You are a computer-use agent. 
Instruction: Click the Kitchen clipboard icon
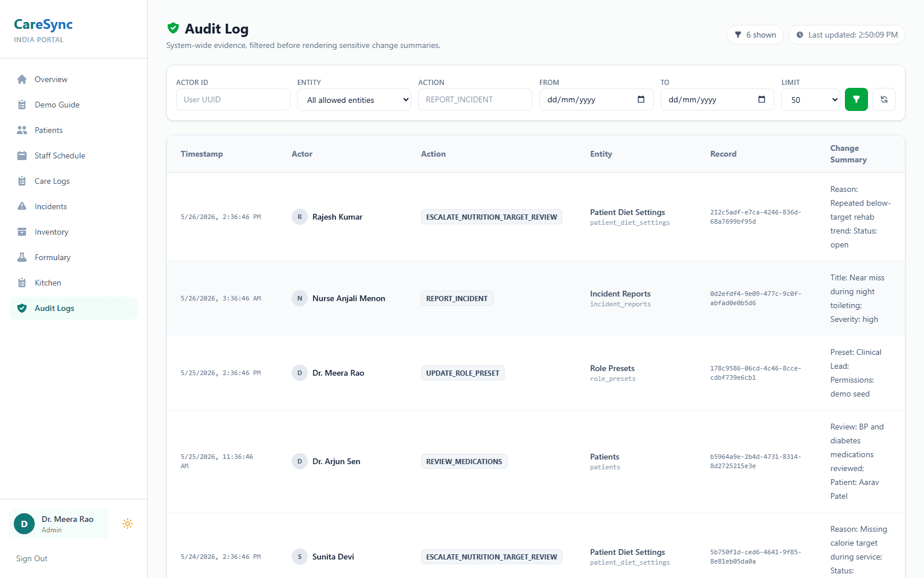point(22,283)
